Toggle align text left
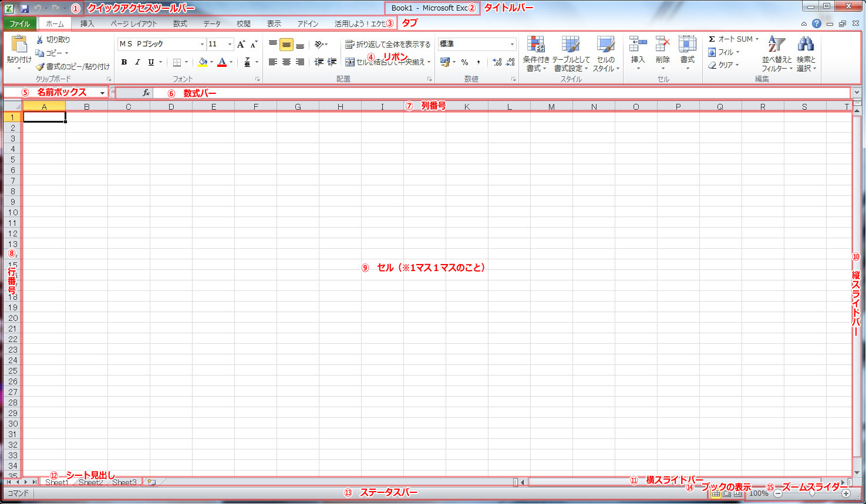 pyautogui.click(x=273, y=62)
